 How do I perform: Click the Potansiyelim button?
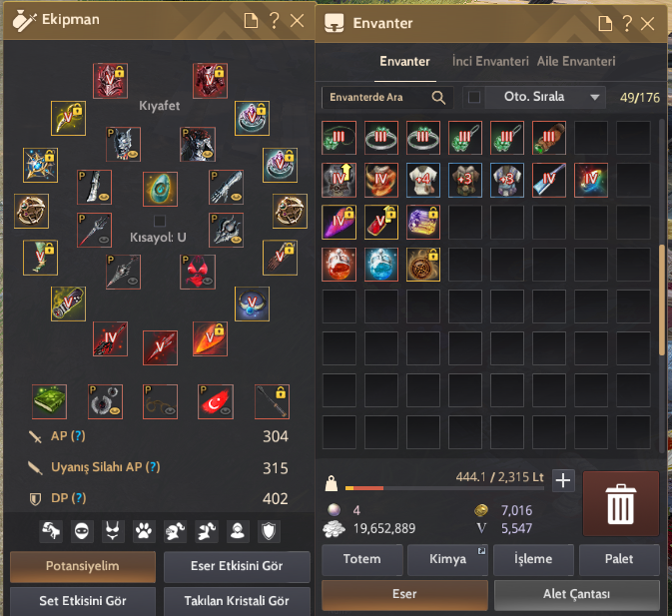click(x=83, y=566)
